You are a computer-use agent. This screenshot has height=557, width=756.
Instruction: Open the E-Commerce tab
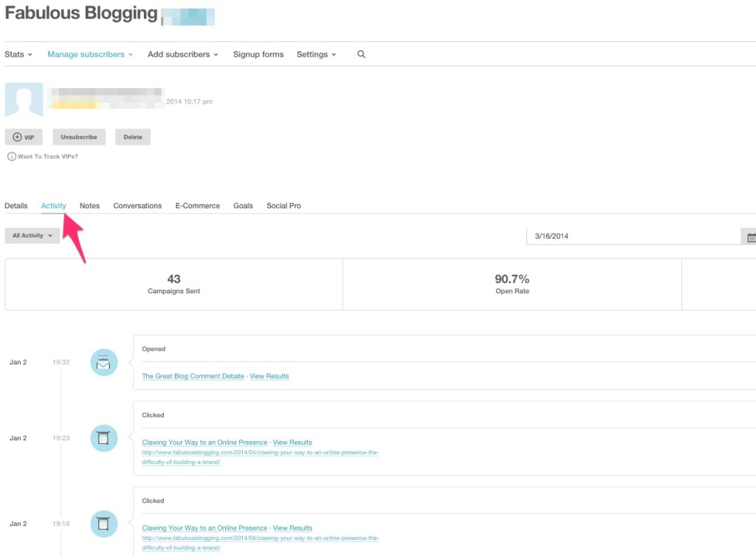coord(198,205)
